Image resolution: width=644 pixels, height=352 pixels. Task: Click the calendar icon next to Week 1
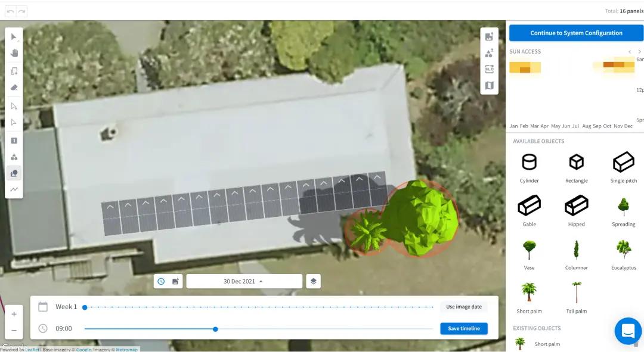tap(43, 307)
